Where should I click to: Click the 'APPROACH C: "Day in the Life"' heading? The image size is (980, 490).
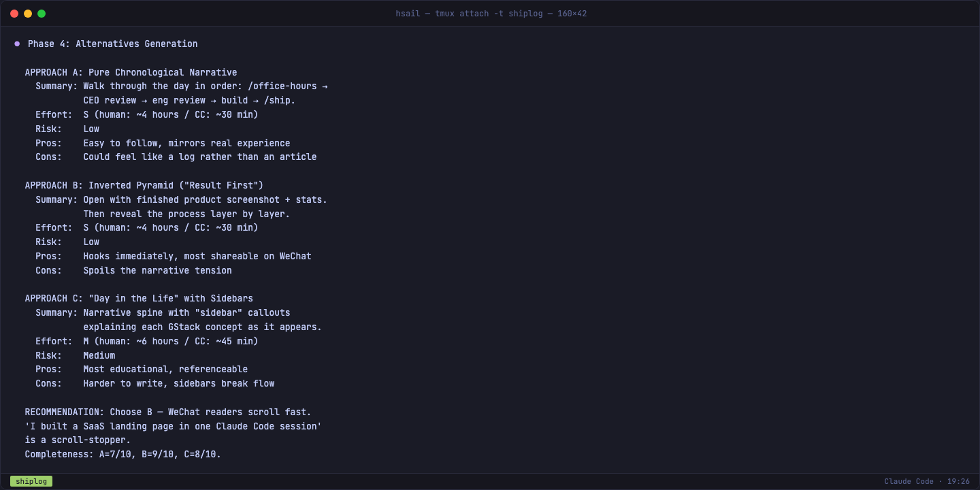pyautogui.click(x=139, y=298)
